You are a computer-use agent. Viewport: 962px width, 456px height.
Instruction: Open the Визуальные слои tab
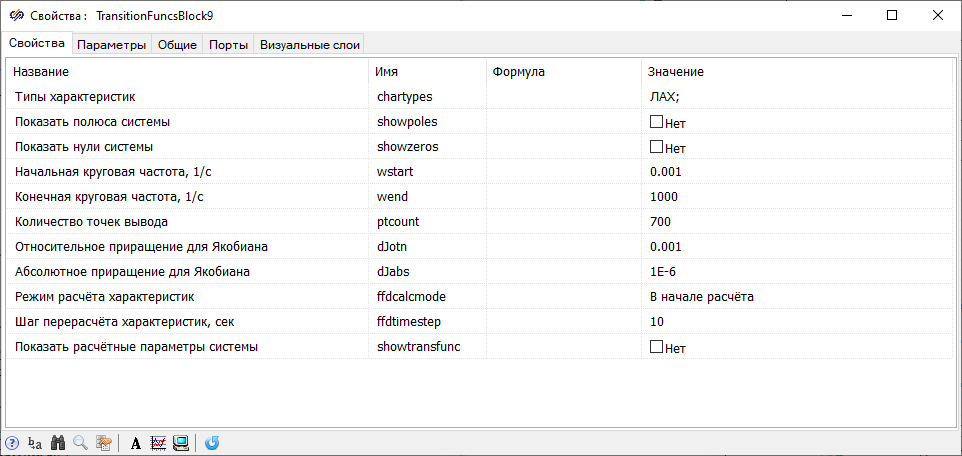(309, 44)
